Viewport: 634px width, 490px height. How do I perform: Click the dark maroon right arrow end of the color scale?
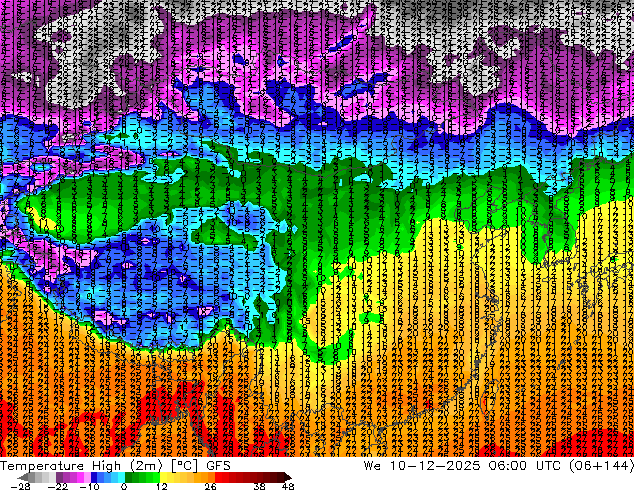click(x=287, y=477)
